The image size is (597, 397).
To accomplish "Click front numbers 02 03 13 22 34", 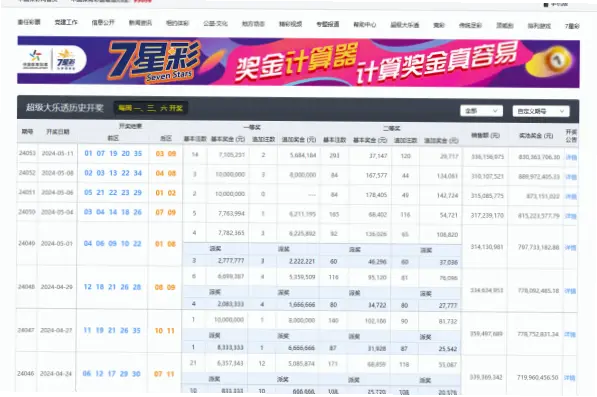I will point(113,173).
